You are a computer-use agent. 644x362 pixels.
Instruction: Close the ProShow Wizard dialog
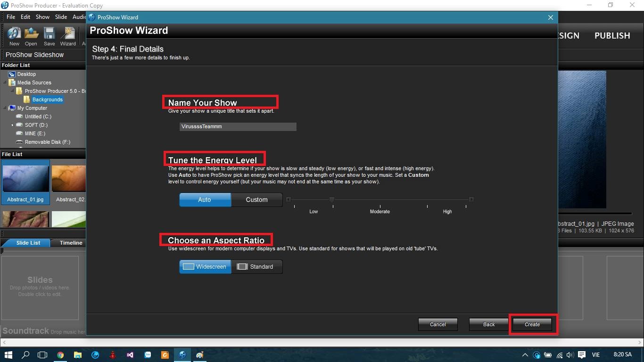(550, 17)
